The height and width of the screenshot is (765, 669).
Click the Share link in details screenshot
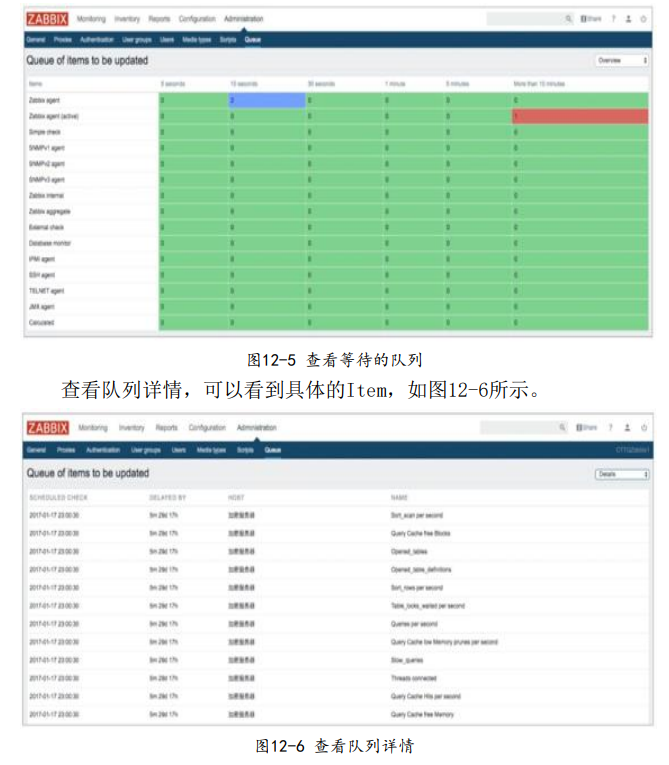coord(587,427)
